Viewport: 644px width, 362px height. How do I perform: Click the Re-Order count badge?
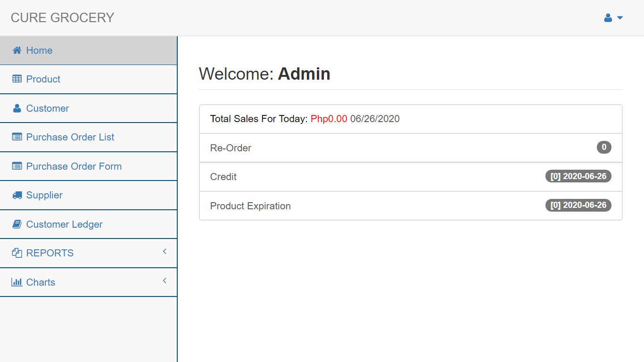pos(604,147)
